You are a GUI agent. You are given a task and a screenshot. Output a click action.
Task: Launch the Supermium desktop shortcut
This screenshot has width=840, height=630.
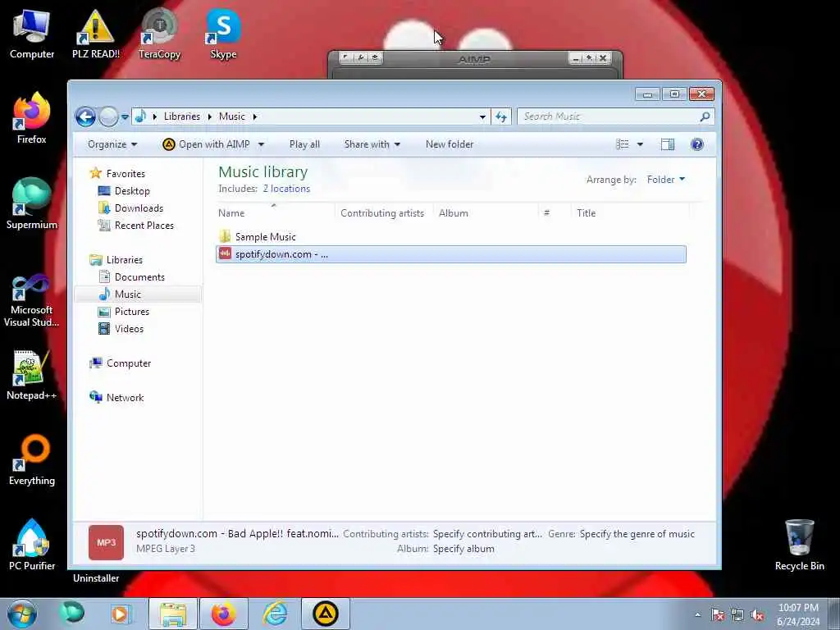click(x=32, y=204)
